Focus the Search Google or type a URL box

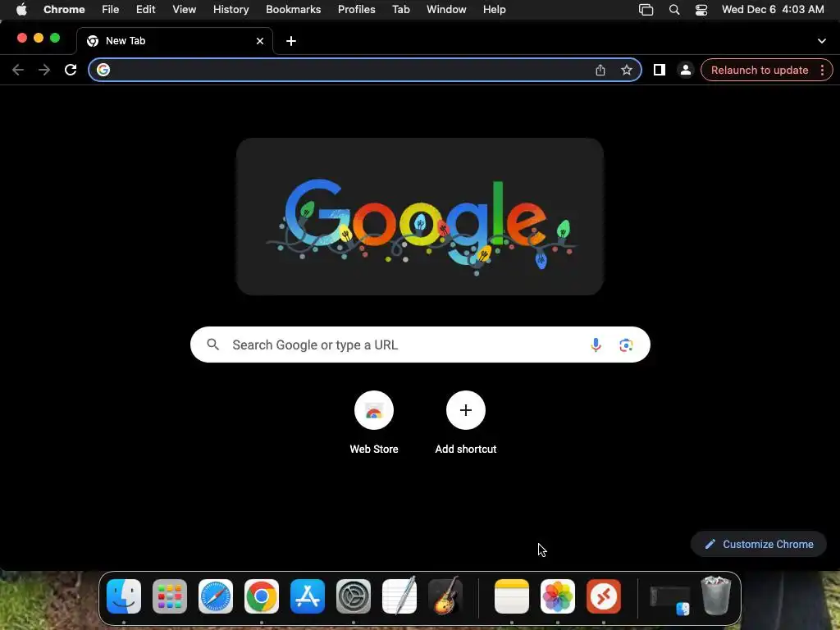(421, 345)
